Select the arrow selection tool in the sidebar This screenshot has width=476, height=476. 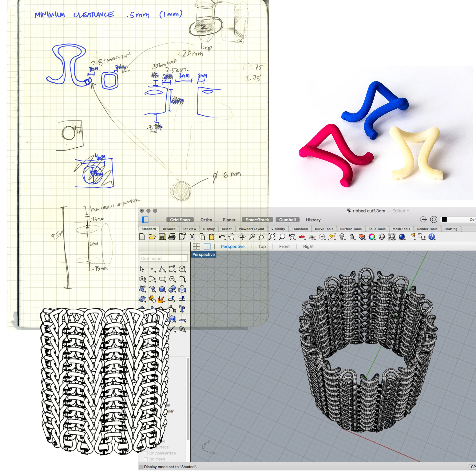(142, 269)
